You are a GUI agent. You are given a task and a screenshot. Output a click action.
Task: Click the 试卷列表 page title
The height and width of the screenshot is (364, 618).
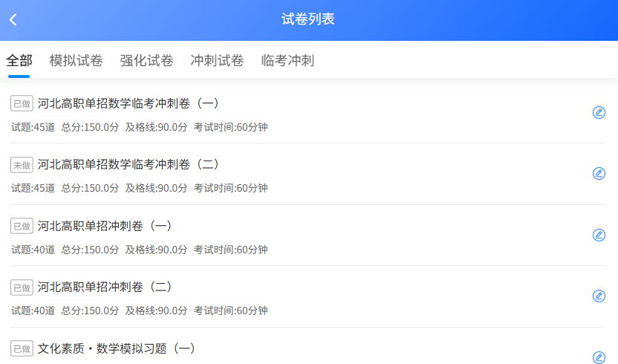click(x=308, y=19)
